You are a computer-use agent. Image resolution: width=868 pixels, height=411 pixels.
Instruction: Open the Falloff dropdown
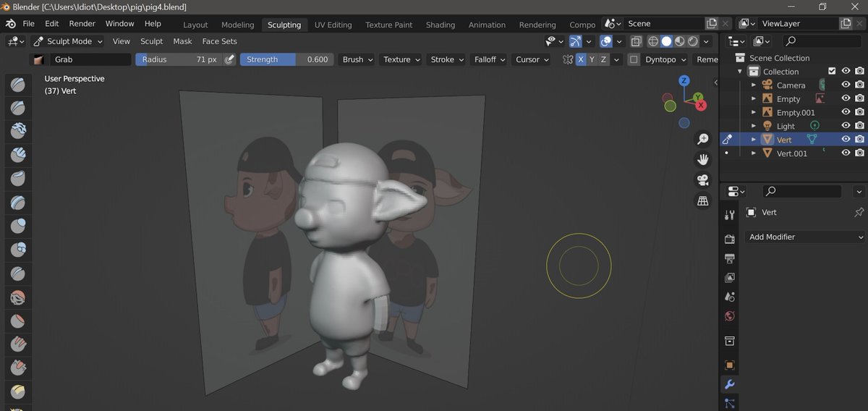point(490,59)
